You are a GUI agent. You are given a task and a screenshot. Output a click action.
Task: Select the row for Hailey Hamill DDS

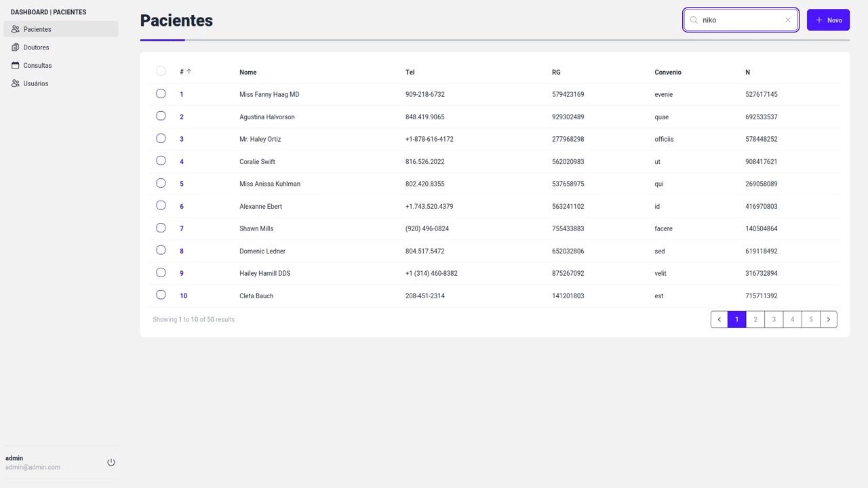tap(161, 272)
